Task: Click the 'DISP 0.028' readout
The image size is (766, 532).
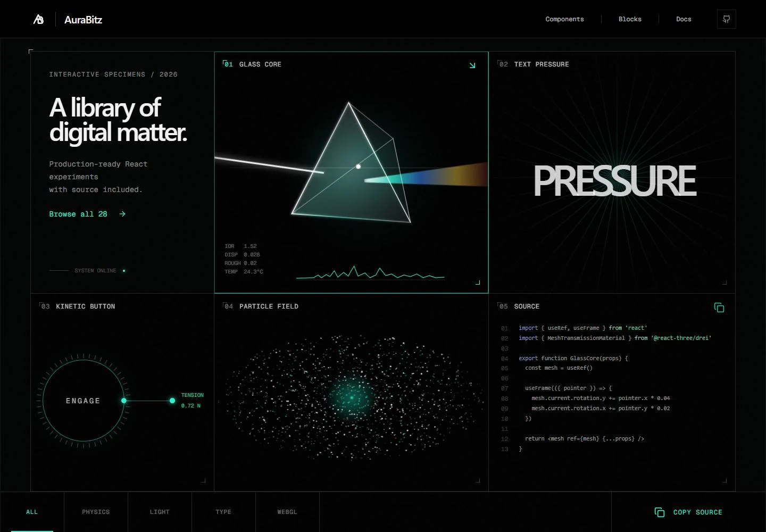Action: click(242, 255)
